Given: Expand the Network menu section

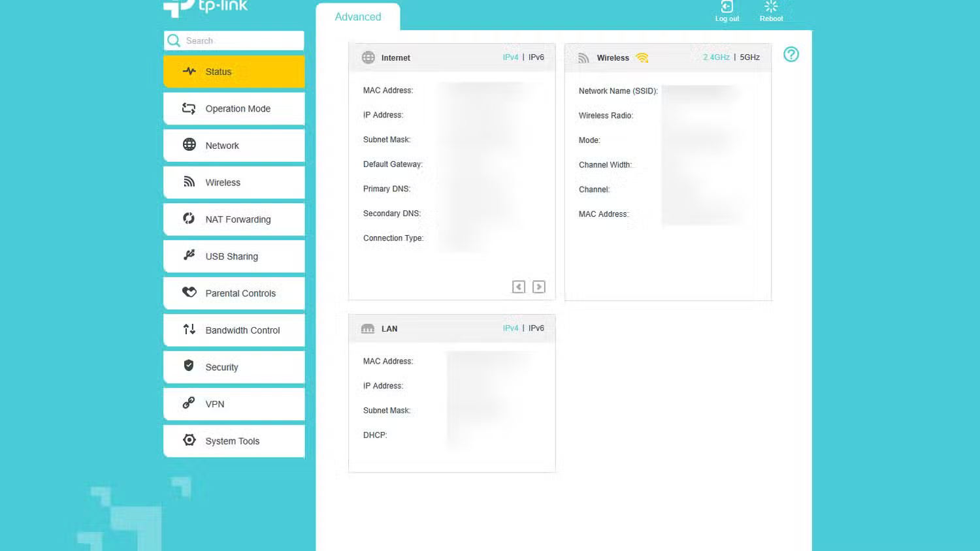Looking at the screenshot, I should tap(234, 146).
